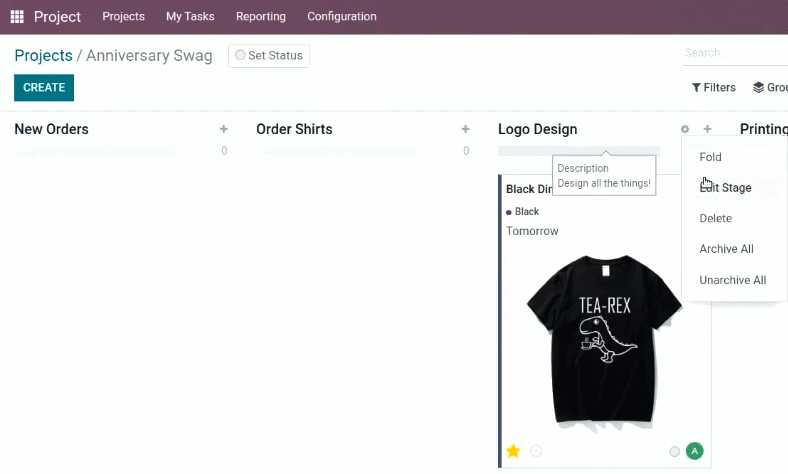Open the Group By dropdown

pyautogui.click(x=770, y=87)
